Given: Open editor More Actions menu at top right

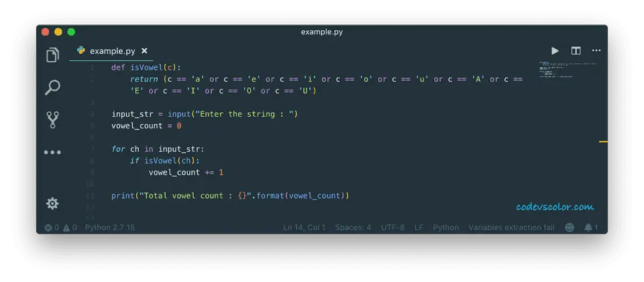Looking at the screenshot, I should [596, 50].
